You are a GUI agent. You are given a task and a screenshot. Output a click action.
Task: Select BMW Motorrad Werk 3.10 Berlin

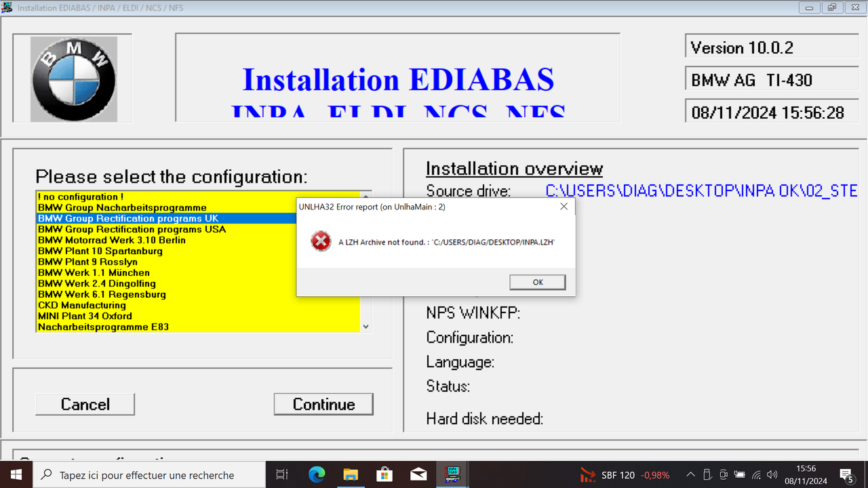(198, 240)
